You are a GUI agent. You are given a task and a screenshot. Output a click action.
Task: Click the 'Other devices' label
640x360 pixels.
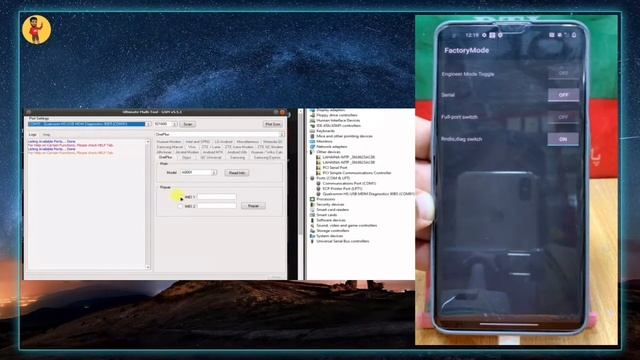tap(328, 152)
